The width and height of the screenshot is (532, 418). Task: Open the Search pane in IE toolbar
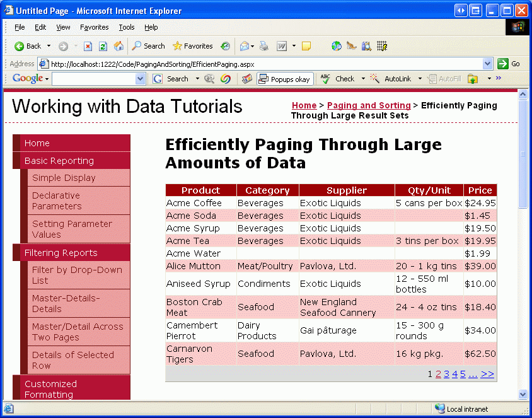tap(148, 46)
